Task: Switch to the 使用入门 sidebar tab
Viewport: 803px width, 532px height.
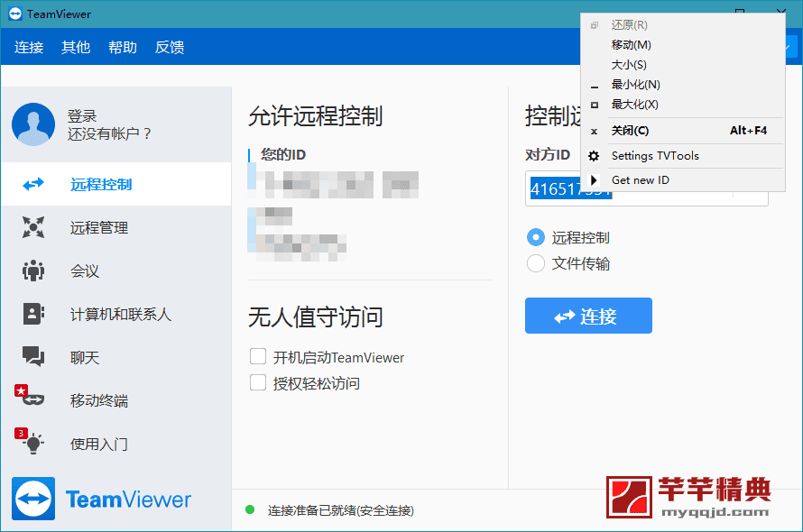Action: coord(116,444)
